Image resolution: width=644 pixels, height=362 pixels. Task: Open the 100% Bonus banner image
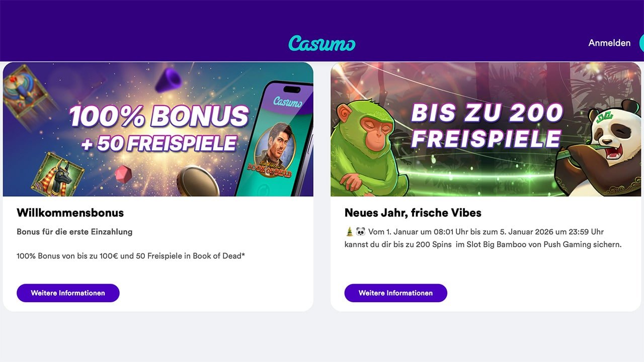[x=158, y=129]
